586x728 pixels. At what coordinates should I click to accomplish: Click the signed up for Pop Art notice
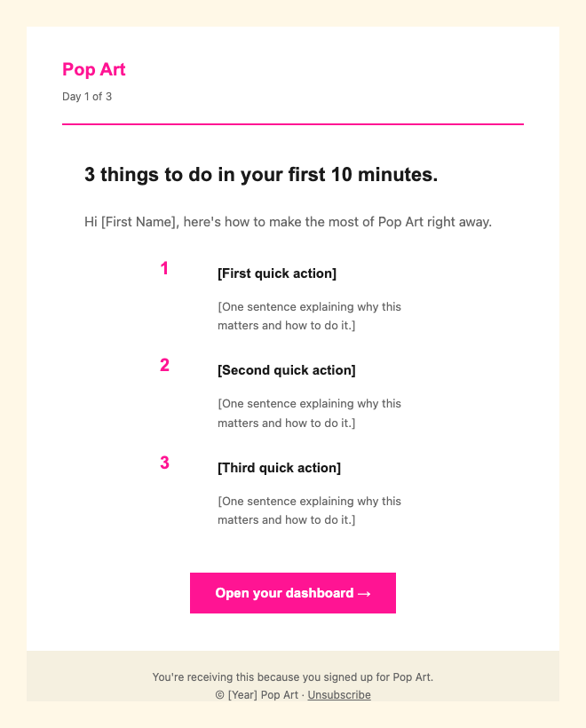(292, 677)
